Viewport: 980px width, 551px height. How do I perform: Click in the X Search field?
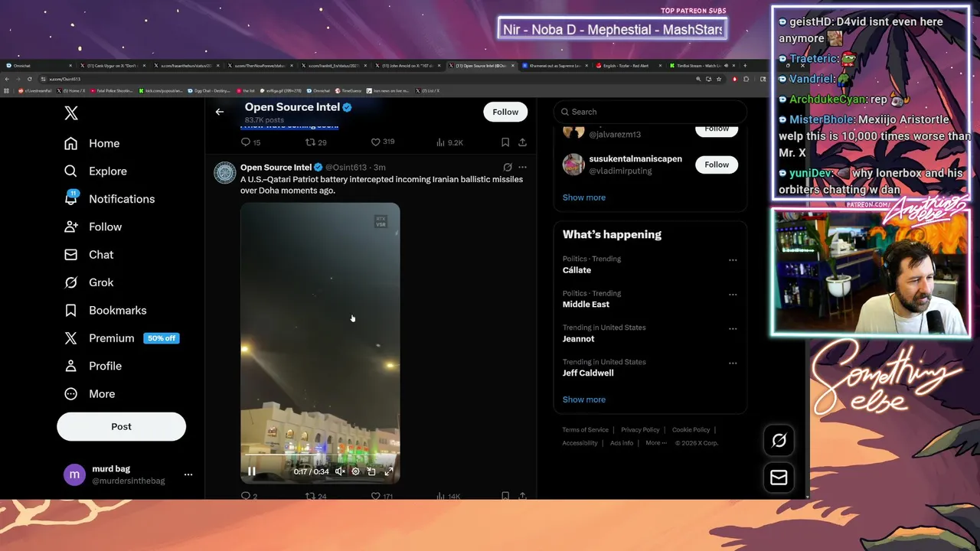click(649, 112)
